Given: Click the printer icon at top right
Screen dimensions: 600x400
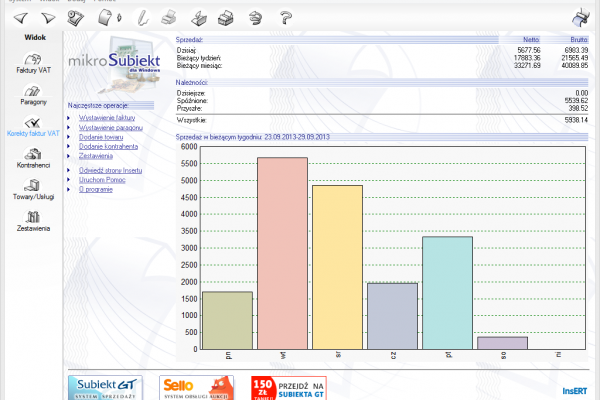Looking at the screenshot, I should [x=580, y=17].
